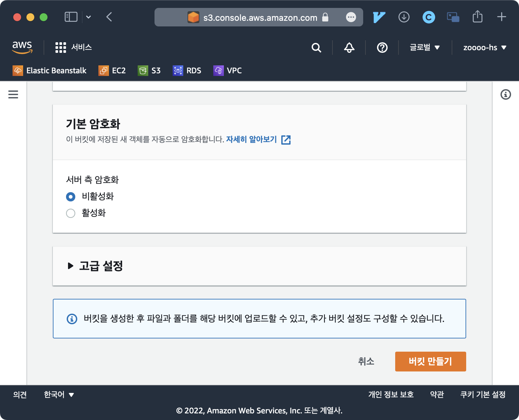Open the 한국어 language dropdown
519x420 pixels.
pyautogui.click(x=59, y=395)
